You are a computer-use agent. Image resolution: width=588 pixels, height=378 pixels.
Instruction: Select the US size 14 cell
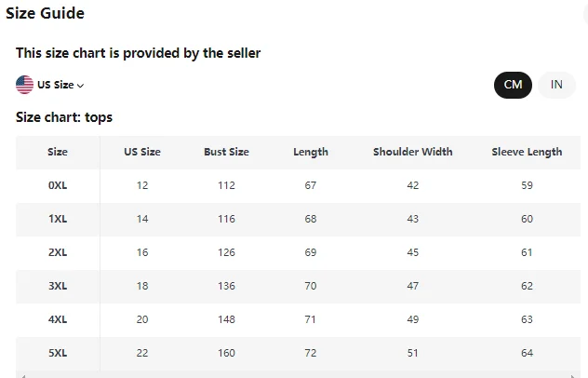tap(142, 219)
